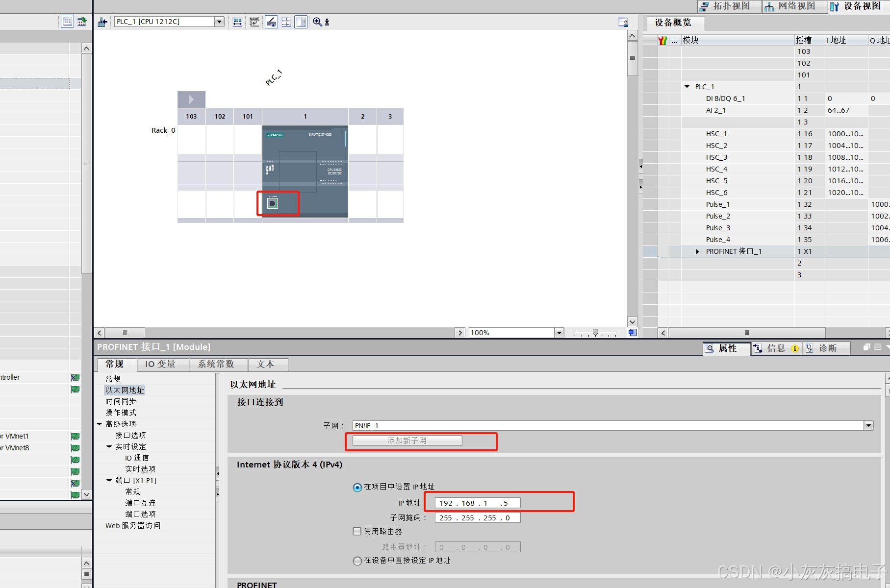The width and height of the screenshot is (890, 588).
Task: Select Web 服务器访问 in properties tree
Action: pyautogui.click(x=133, y=526)
